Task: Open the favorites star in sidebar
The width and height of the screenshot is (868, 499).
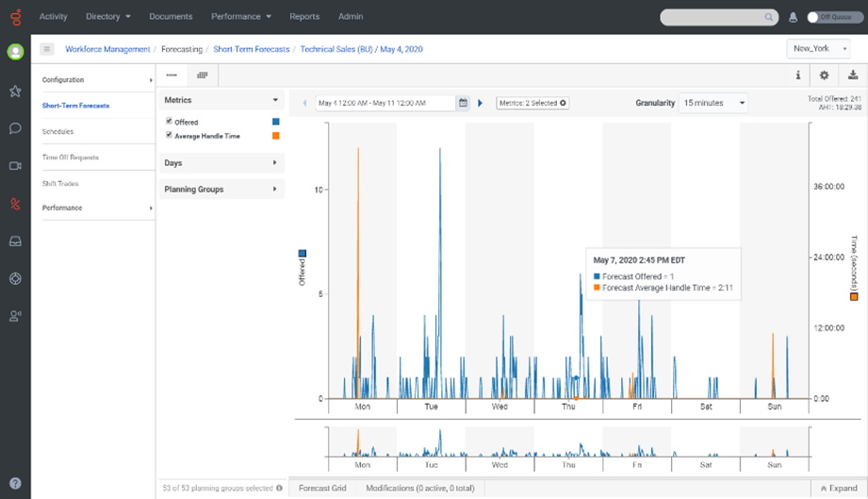Action: (x=15, y=91)
